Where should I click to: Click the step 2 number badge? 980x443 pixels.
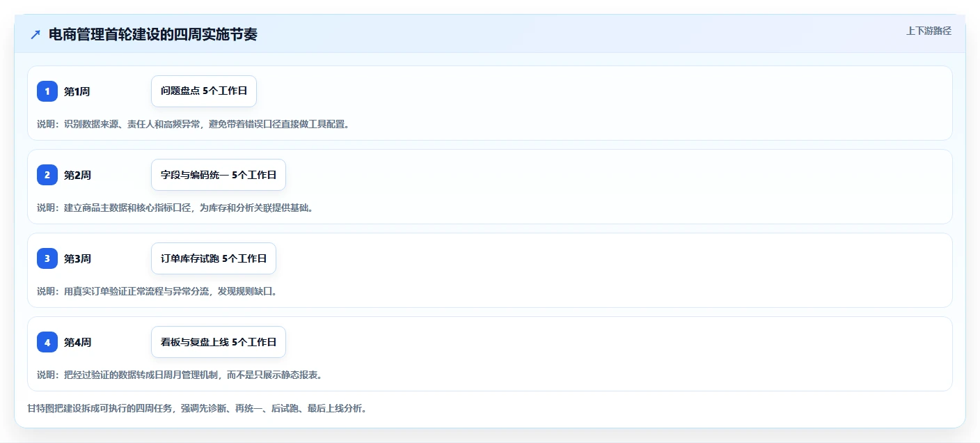click(x=47, y=175)
